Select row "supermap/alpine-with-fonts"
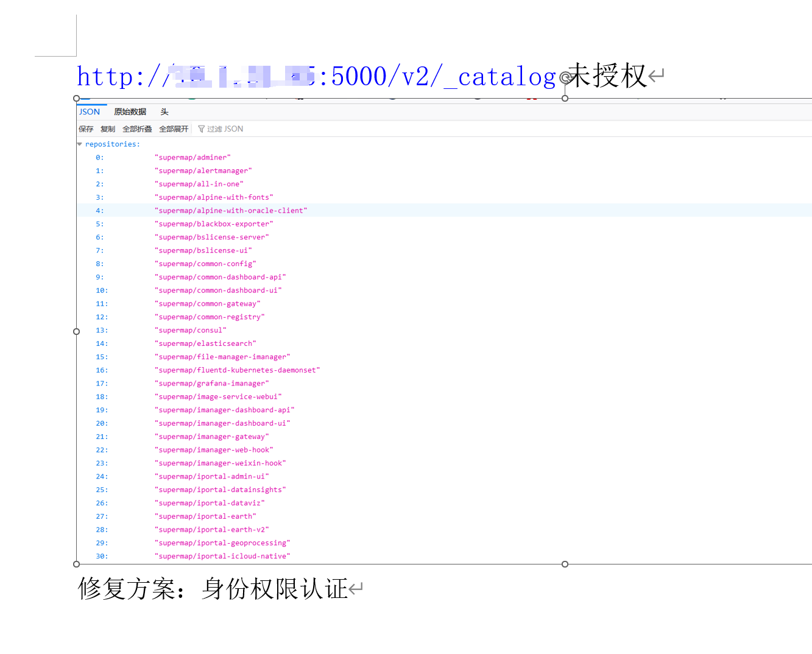This screenshot has height=654, width=812. tap(444, 197)
